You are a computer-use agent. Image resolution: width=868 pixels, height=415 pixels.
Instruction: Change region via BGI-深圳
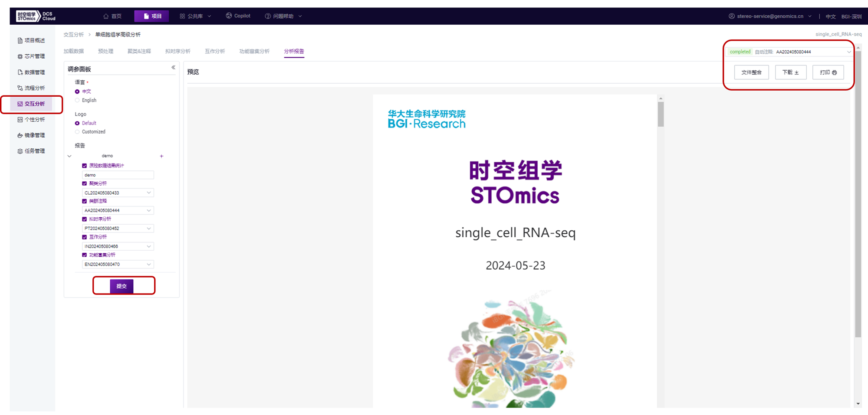tap(851, 16)
